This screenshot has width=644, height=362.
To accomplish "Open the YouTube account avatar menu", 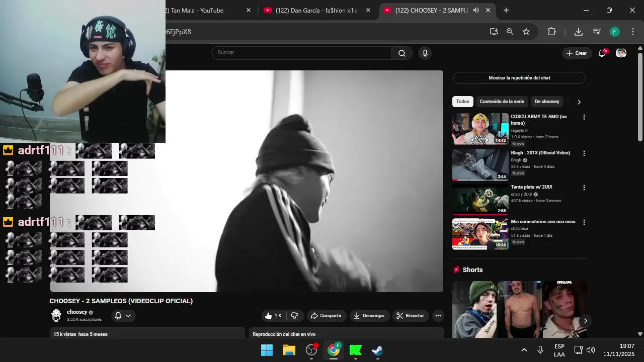I will click(x=621, y=53).
